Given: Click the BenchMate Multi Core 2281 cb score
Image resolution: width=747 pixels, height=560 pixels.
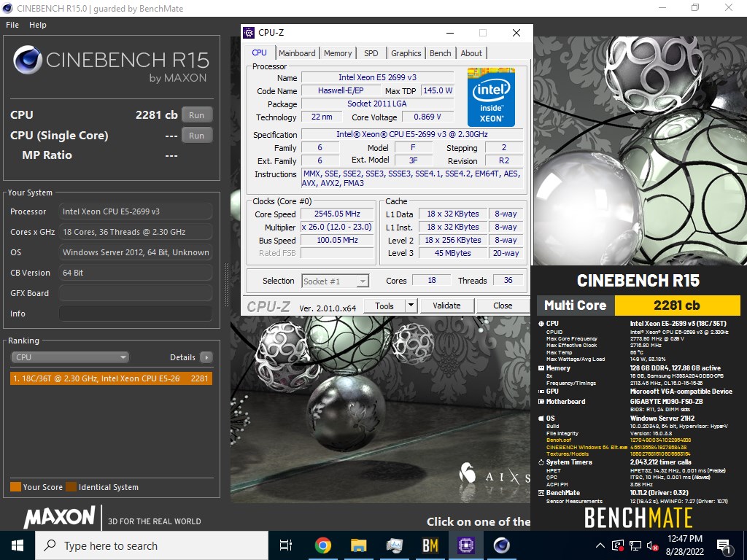Looking at the screenshot, I should tap(677, 306).
